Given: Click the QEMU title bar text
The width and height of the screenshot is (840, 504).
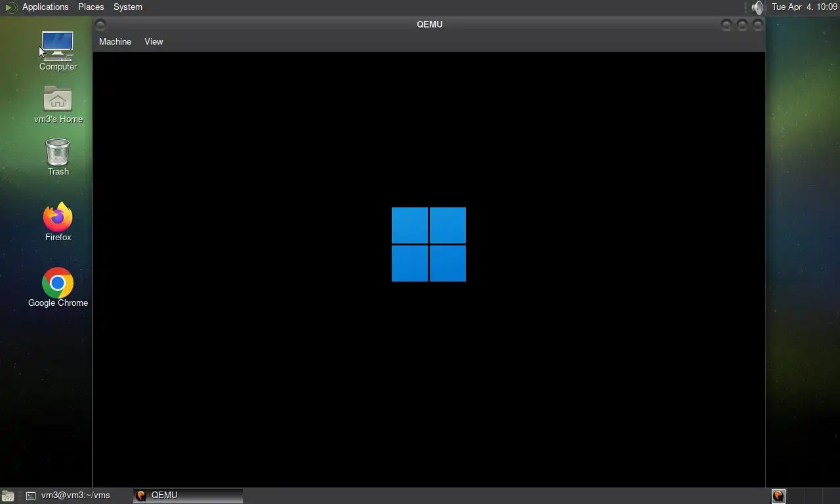Looking at the screenshot, I should tap(429, 24).
